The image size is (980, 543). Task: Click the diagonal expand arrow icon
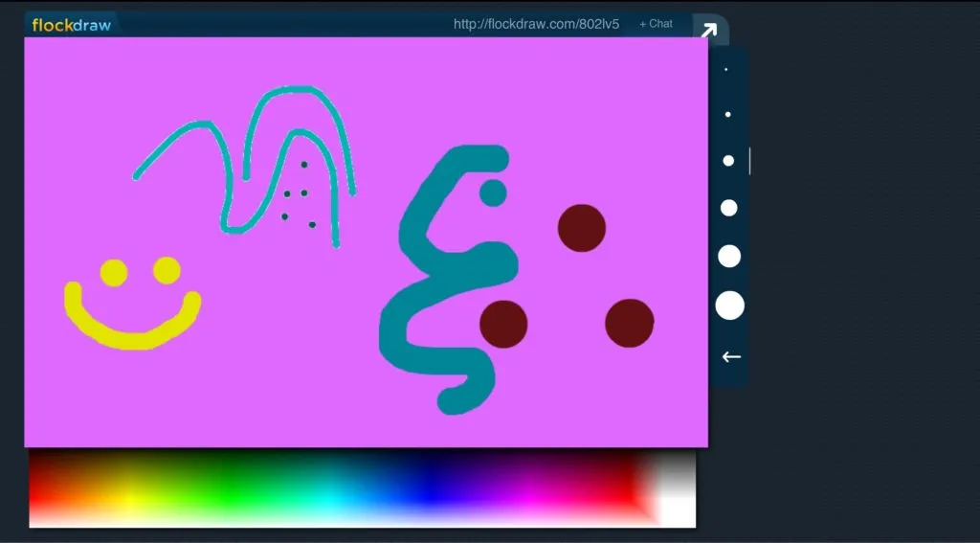[708, 30]
